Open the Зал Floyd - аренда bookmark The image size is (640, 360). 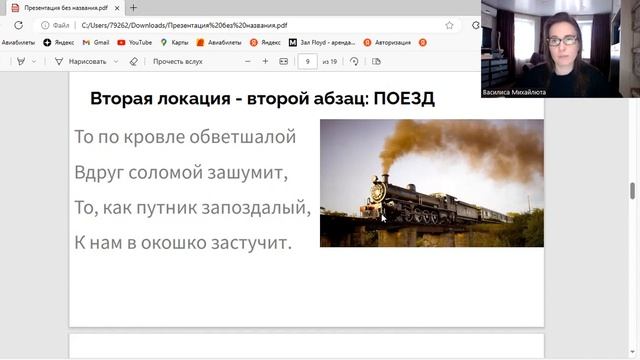[322, 42]
